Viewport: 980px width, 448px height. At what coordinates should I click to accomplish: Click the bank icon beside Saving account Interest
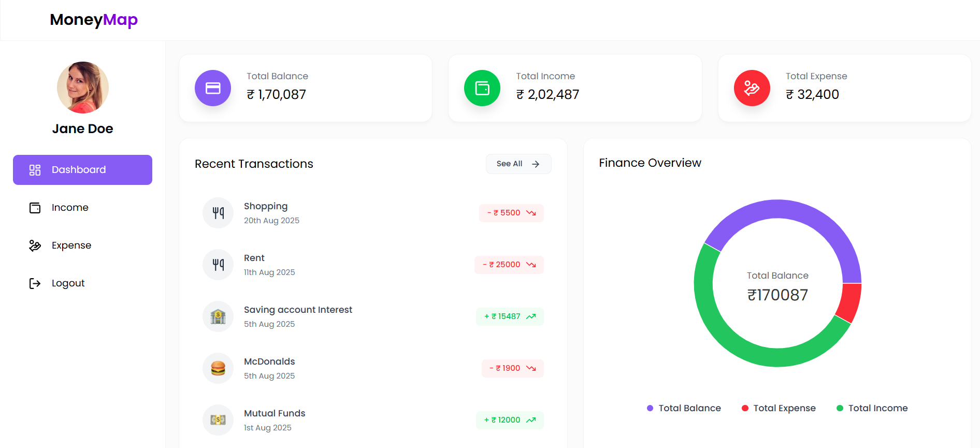click(x=218, y=316)
